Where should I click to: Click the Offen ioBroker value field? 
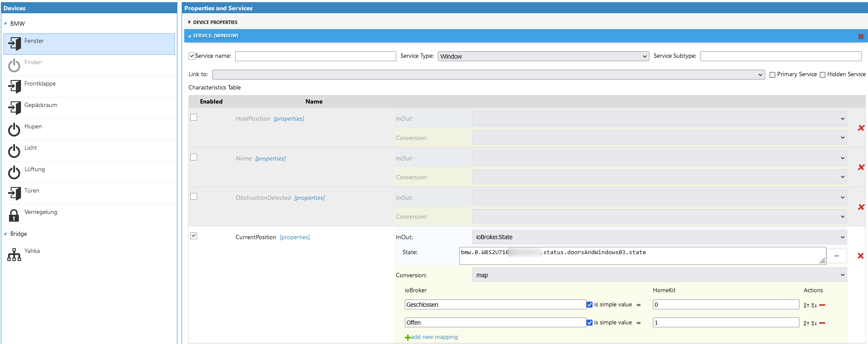tap(495, 323)
